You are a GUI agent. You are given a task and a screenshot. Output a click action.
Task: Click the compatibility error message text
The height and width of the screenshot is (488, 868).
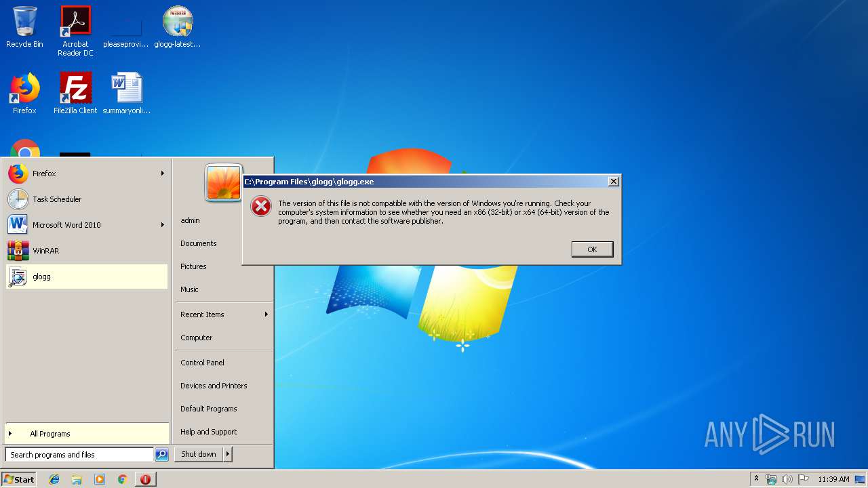click(443, 212)
